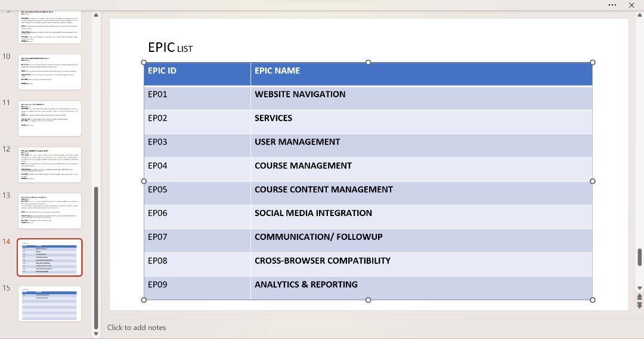The width and height of the screenshot is (644, 339).
Task: Close the window with the X button
Action: pyautogui.click(x=631, y=5)
